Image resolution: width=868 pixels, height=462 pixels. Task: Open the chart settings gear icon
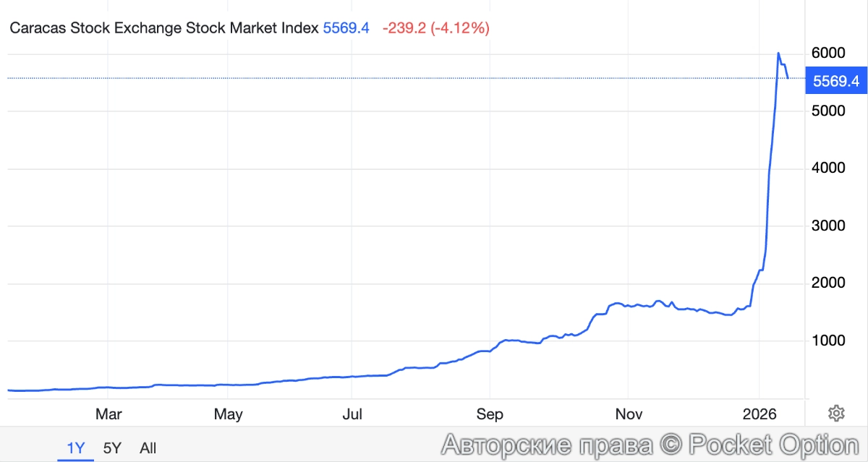click(x=836, y=414)
